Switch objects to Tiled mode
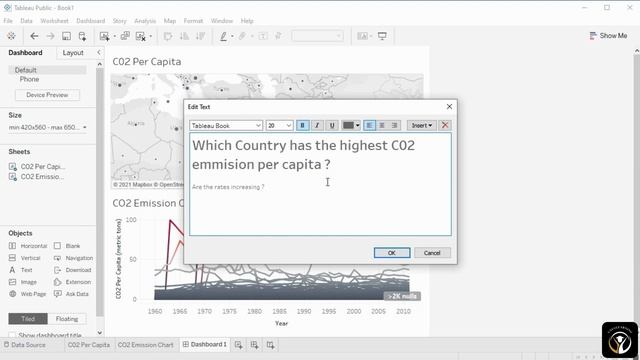 (x=28, y=319)
